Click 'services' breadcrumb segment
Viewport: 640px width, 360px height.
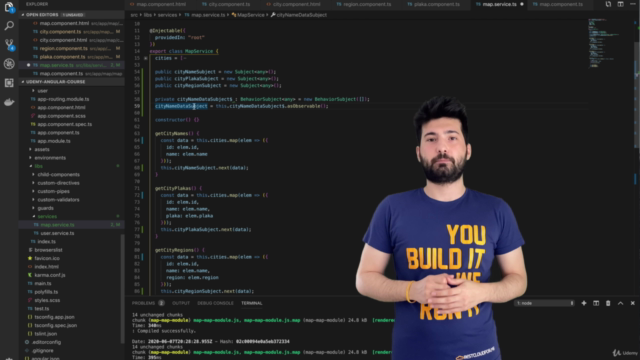[x=167, y=15]
